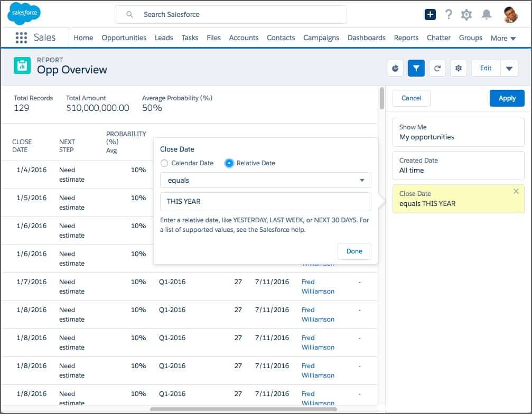The image size is (532, 414).
Task: Click the Edit report button
Action: point(486,68)
